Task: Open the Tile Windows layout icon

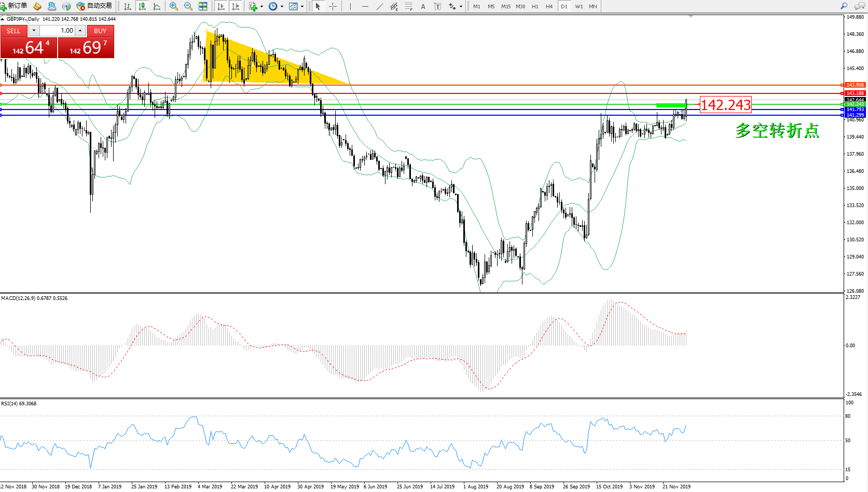Action: [x=203, y=6]
